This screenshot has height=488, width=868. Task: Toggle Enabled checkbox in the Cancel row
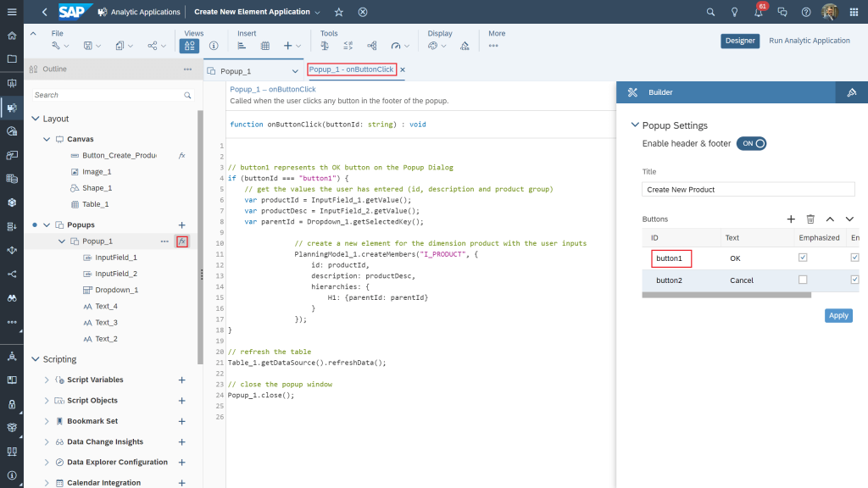pos(854,280)
